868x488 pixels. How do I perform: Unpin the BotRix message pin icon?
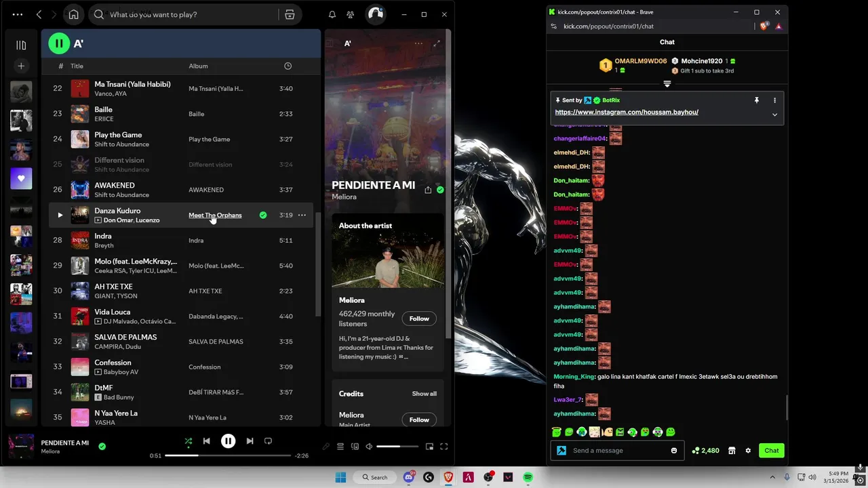[x=757, y=100]
